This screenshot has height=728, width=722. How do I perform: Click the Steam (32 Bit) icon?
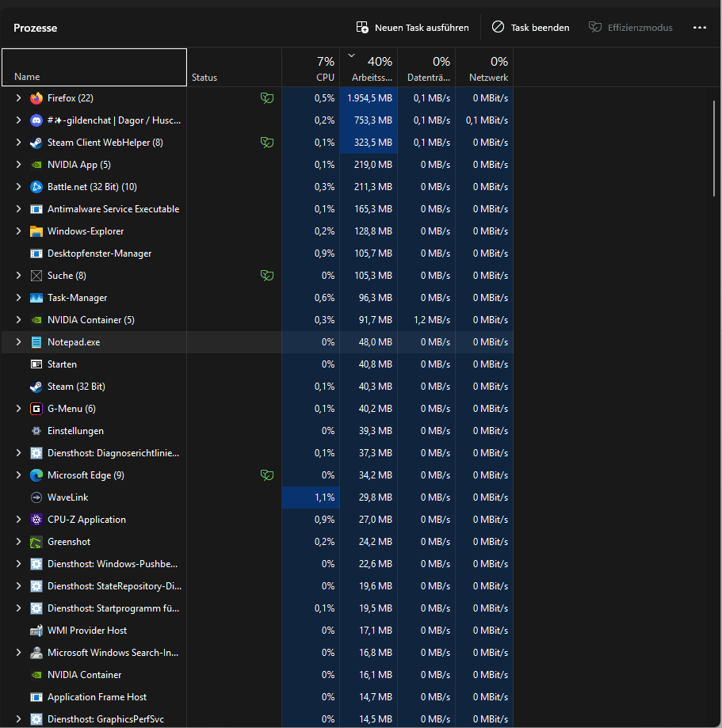(x=36, y=387)
